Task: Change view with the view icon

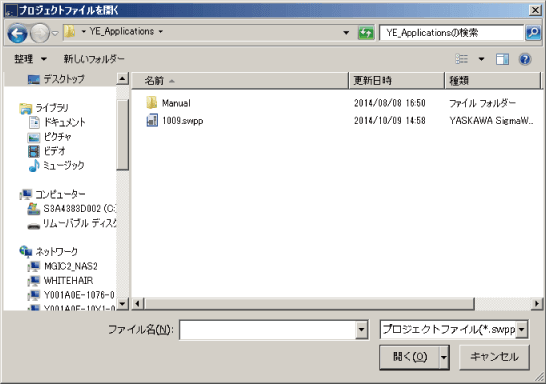Action: point(461,59)
